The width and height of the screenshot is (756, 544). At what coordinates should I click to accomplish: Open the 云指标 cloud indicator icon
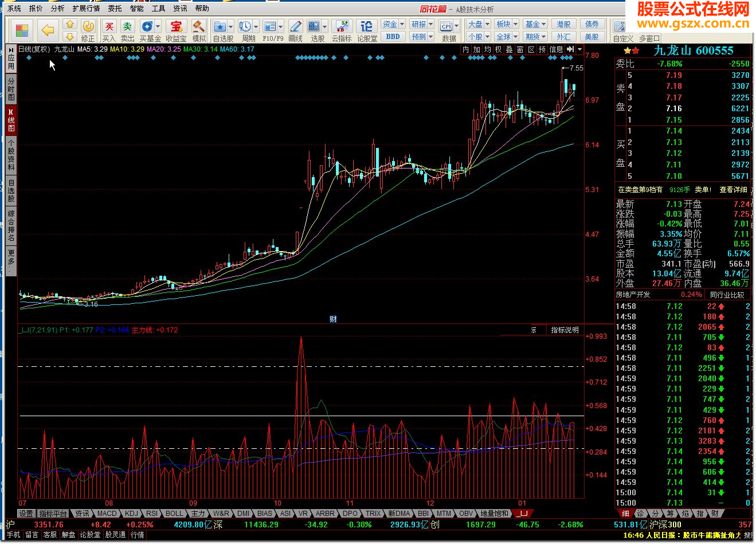pyautogui.click(x=342, y=26)
